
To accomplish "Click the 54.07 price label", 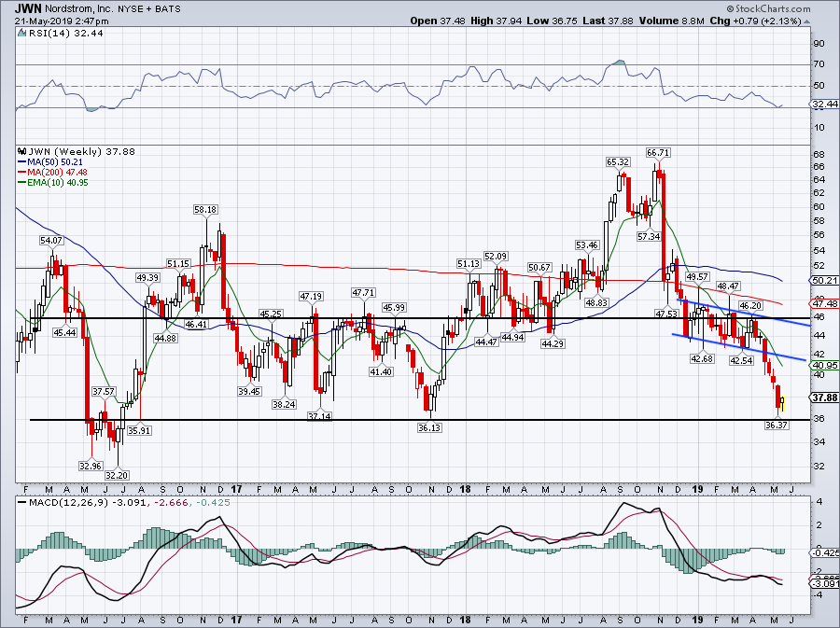I will point(51,241).
